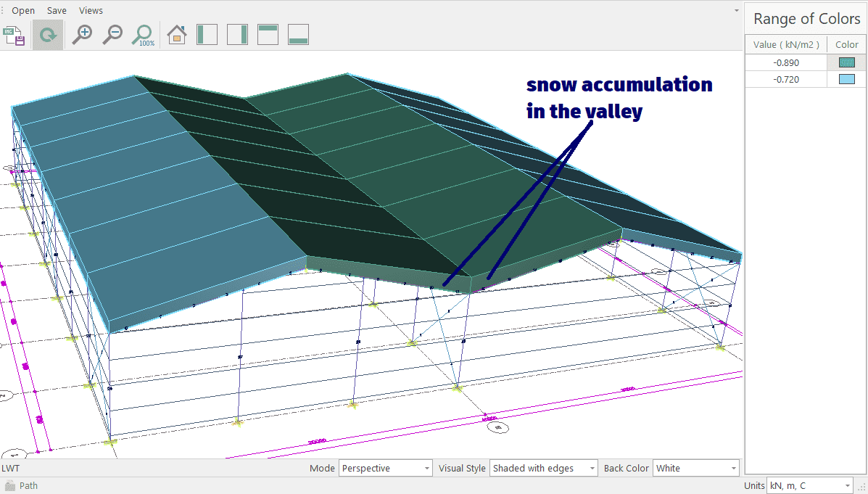Expand the Visual Style dropdown
868x494 pixels.
(543, 469)
